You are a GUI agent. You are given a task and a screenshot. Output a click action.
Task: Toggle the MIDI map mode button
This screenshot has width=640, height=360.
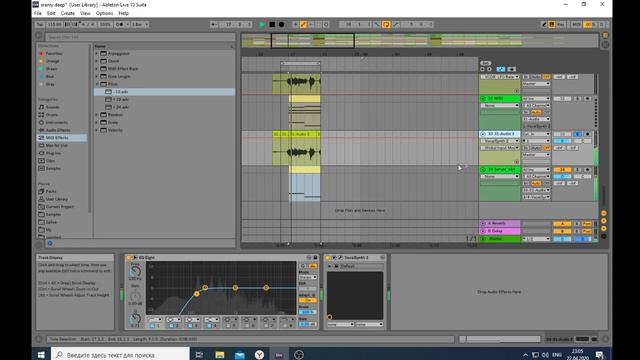click(576, 24)
